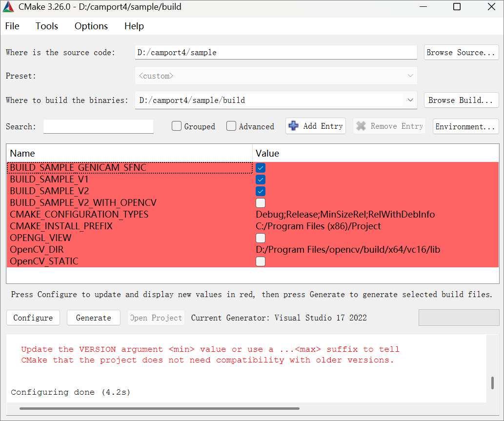Click the OpenCV lib path value
504x421 pixels.
tap(348, 250)
